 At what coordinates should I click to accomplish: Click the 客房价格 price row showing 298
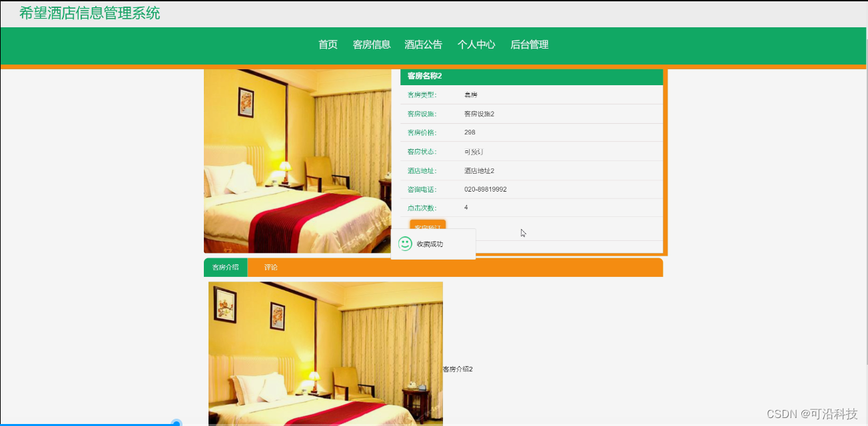click(470, 132)
